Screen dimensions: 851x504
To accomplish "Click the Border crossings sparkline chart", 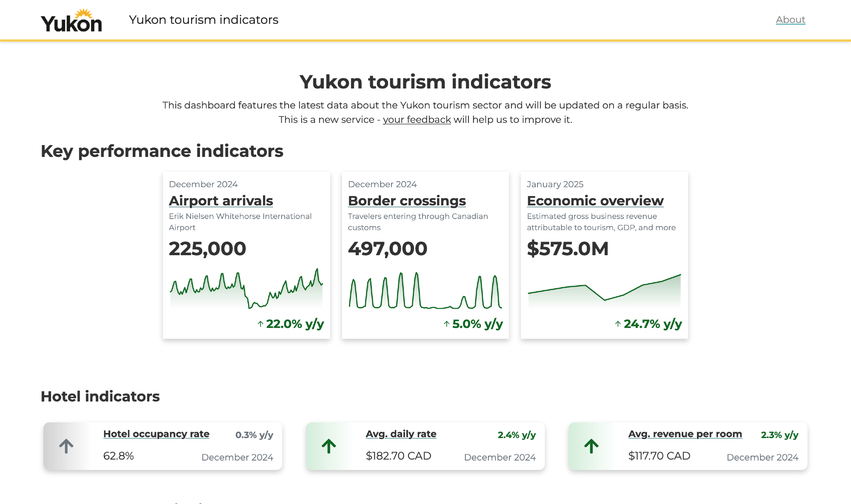I will (425, 291).
